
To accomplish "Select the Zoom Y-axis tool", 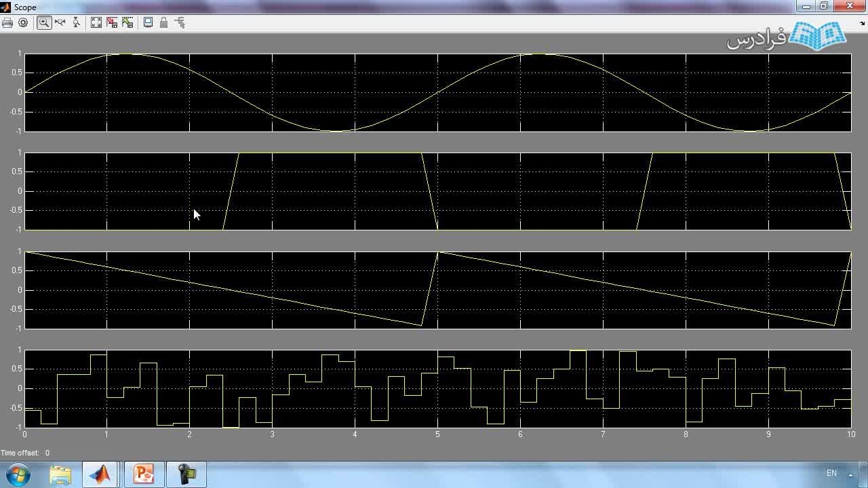I will (76, 22).
